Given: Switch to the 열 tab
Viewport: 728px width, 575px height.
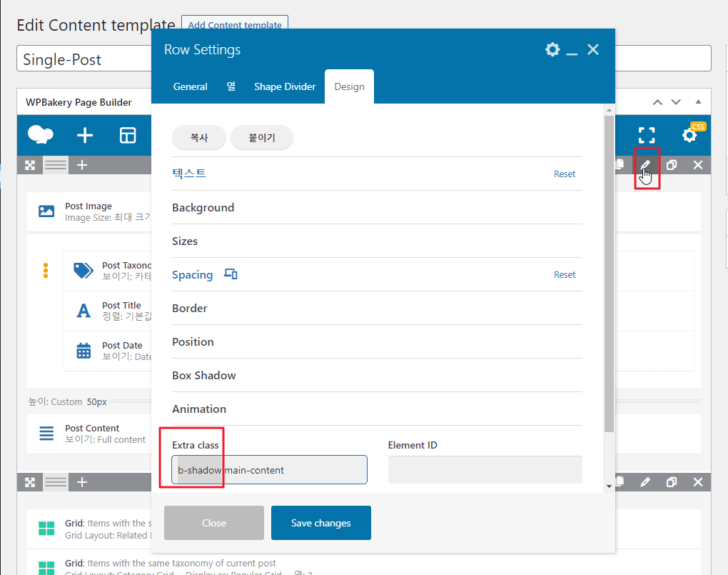Looking at the screenshot, I should tap(231, 86).
